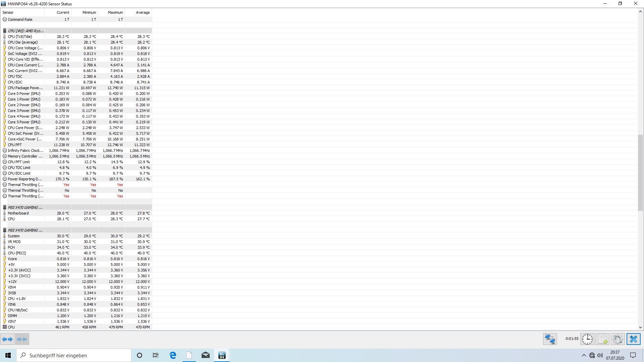Collapse first MSI X470 GAMING sensor group

25,207
